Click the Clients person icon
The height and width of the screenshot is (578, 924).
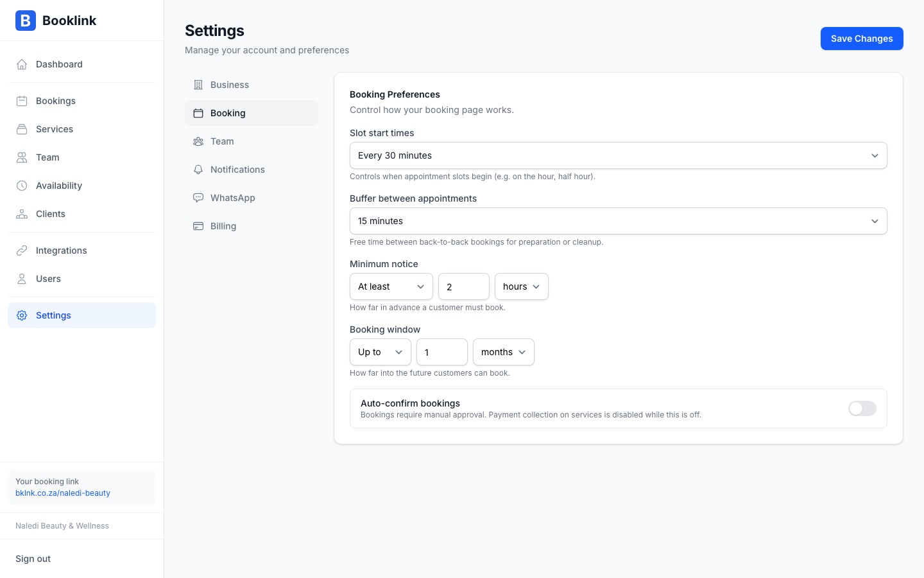click(22, 214)
